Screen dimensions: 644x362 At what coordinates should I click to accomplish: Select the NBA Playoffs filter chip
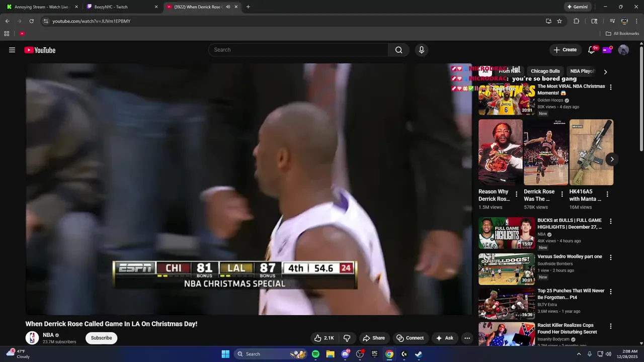[583, 71]
